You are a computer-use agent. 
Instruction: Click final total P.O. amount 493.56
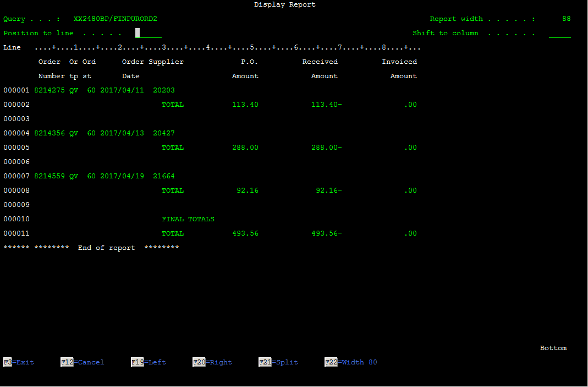(x=245, y=233)
